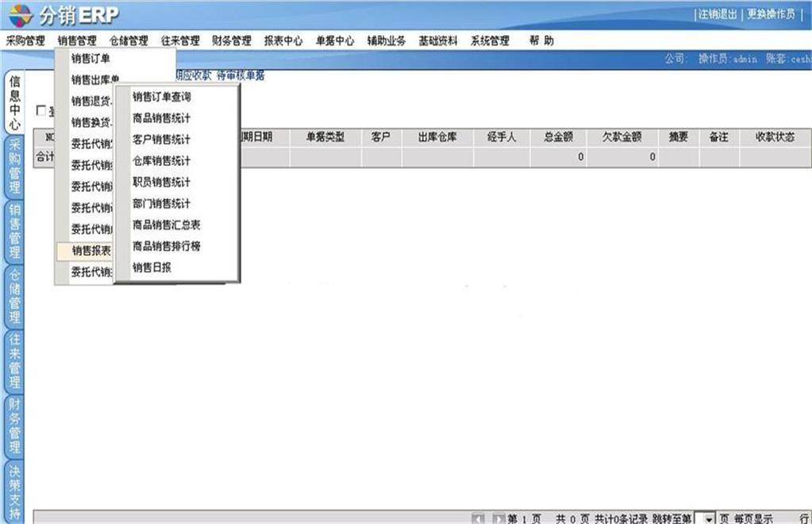This screenshot has width=812, height=524.
Task: Switch to the 仓储管理 side tab
Action: [x=14, y=296]
